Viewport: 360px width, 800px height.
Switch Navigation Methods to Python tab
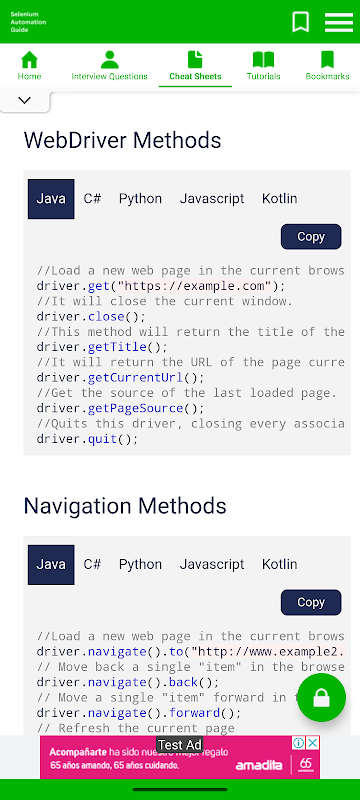point(140,564)
